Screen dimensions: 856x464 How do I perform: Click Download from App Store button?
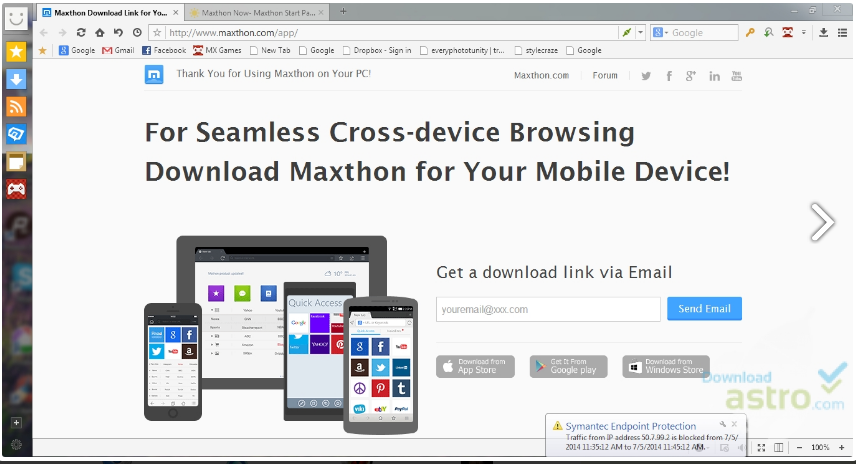click(475, 366)
